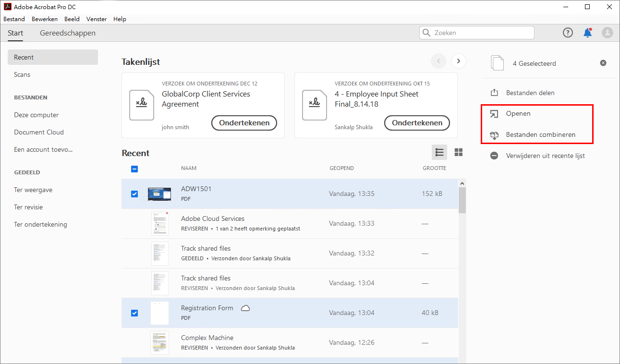Click the 40 kB size of Registration Form
The image size is (620, 364).
[430, 313]
